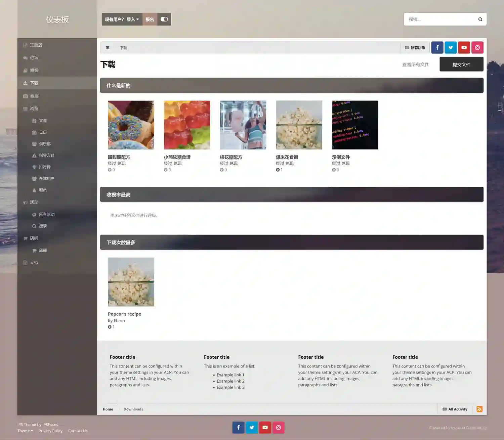Select 下载 downloads in the sidebar
The width and height of the screenshot is (504, 440).
point(57,83)
